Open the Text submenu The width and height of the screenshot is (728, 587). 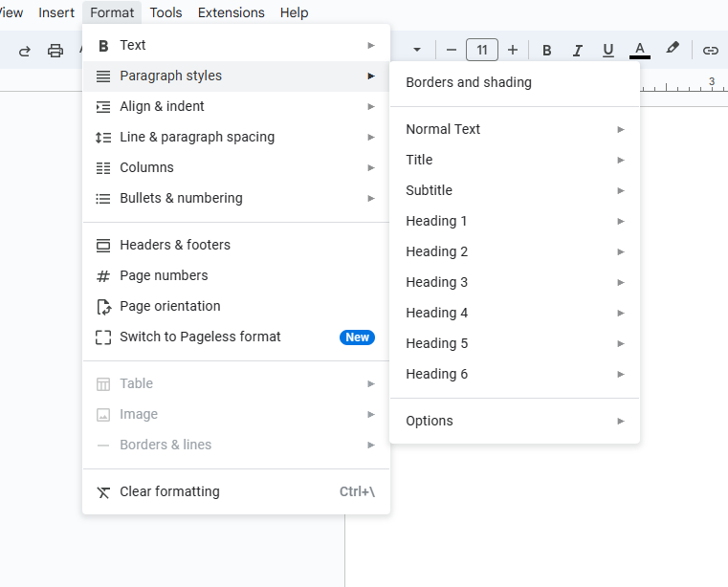(x=236, y=46)
